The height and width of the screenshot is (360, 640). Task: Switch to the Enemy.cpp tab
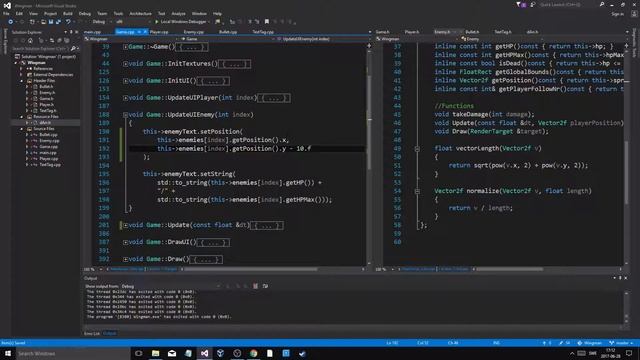click(x=193, y=32)
